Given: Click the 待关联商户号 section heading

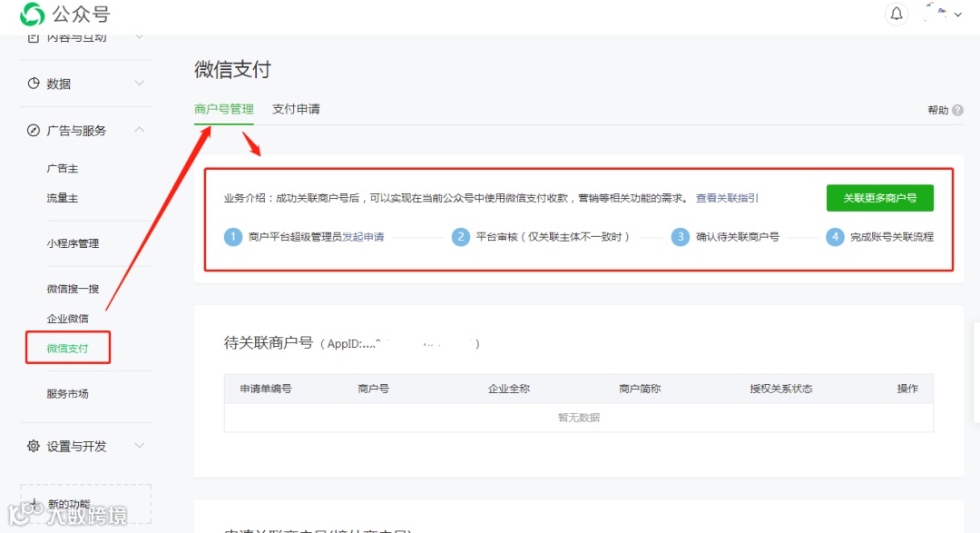Looking at the screenshot, I should pyautogui.click(x=268, y=342).
